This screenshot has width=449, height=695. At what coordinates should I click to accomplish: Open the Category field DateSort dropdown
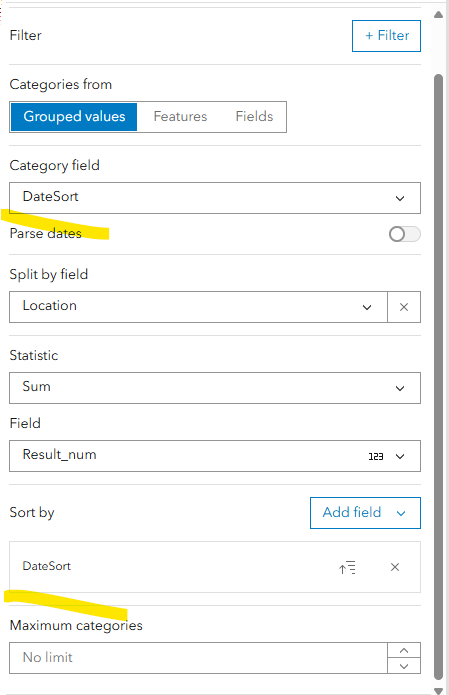215,198
